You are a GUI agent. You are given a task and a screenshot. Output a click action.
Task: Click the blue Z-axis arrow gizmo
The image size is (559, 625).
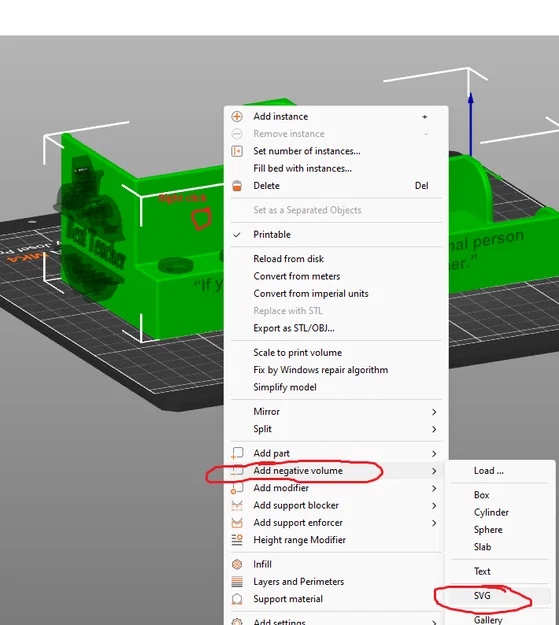pyautogui.click(x=471, y=124)
